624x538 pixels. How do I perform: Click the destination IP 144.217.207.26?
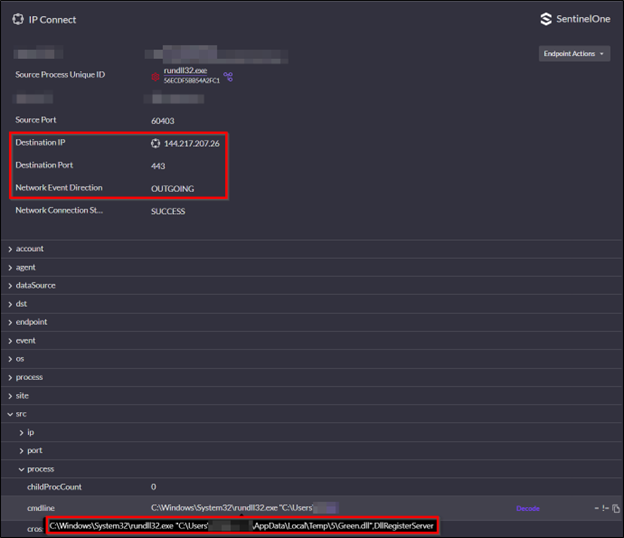(191, 143)
